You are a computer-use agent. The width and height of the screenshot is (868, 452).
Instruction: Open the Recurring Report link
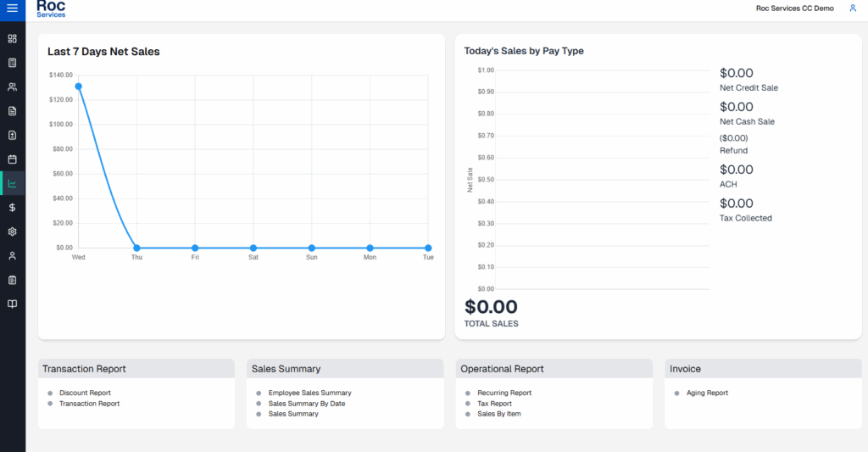point(504,393)
